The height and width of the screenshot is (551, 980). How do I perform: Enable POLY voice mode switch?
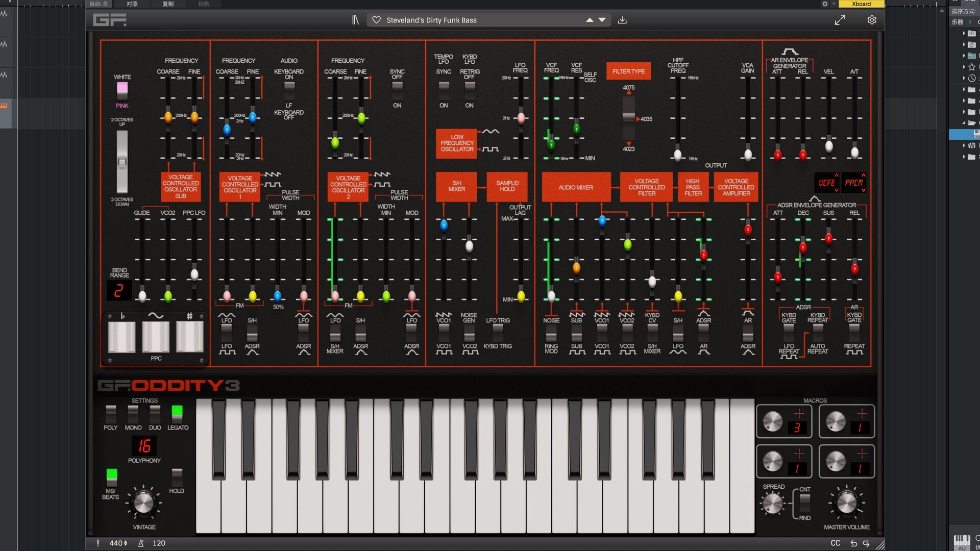pyautogui.click(x=111, y=414)
